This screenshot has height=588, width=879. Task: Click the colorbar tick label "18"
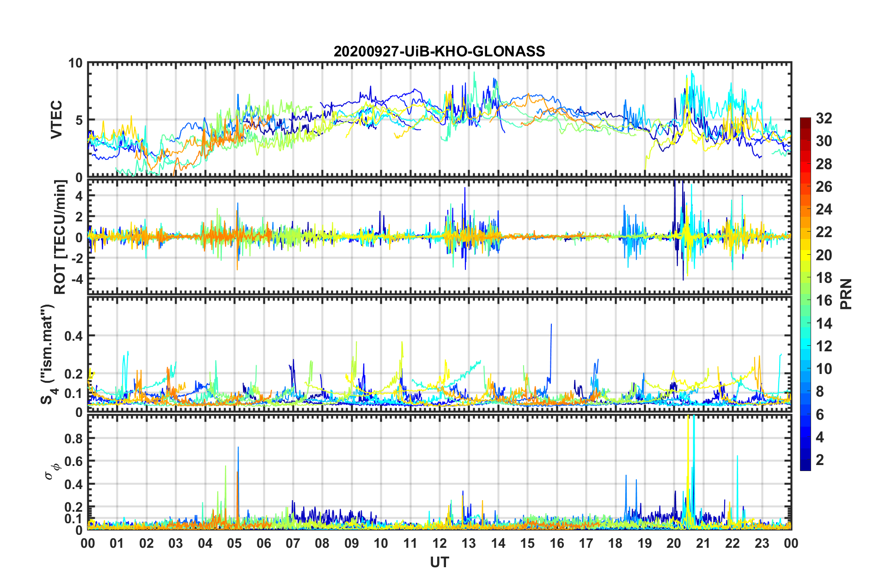824,278
